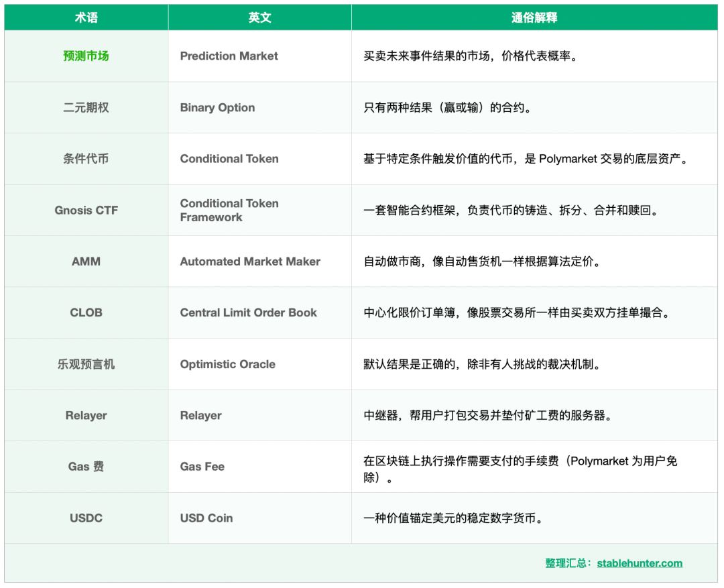The image size is (724, 588).
Task: Select the USDC row label
Action: click(86, 518)
